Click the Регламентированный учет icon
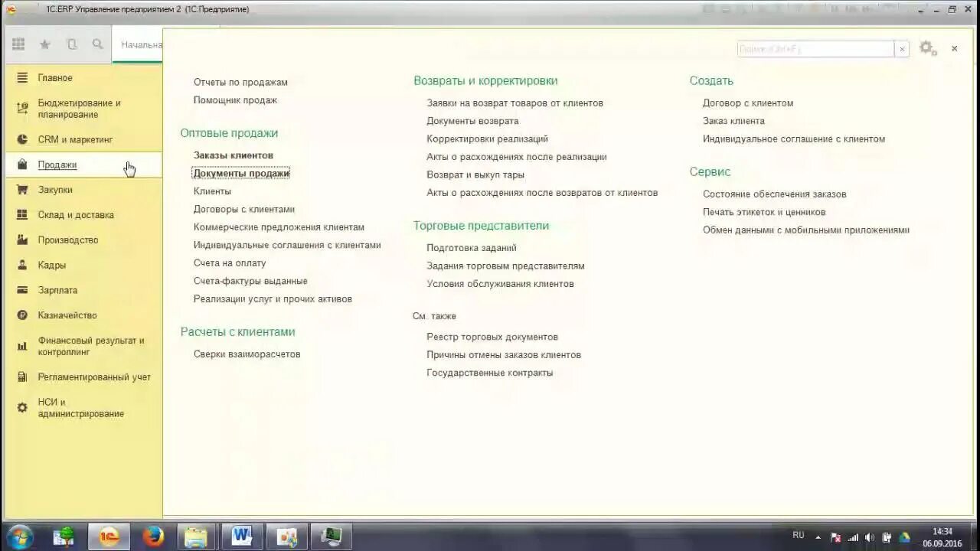Screen dimensions: 980x551 22,377
